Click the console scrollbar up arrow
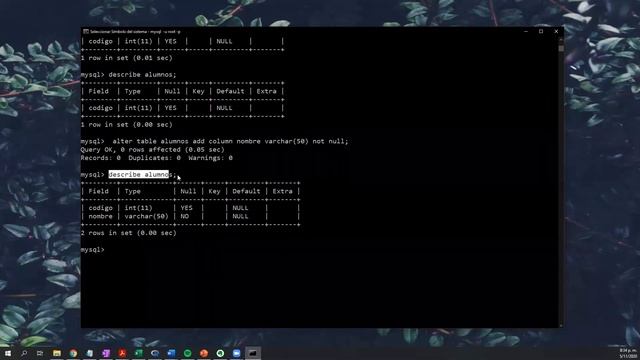 point(561,40)
